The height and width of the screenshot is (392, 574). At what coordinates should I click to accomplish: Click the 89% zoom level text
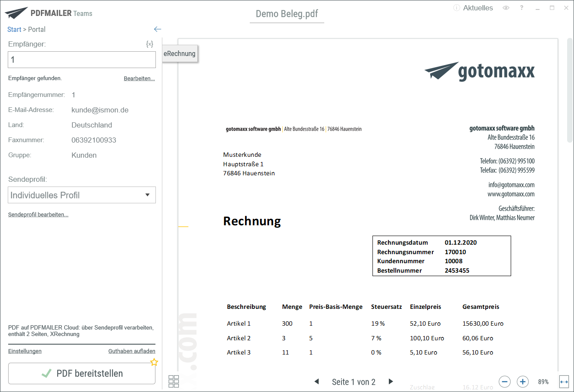point(543,382)
